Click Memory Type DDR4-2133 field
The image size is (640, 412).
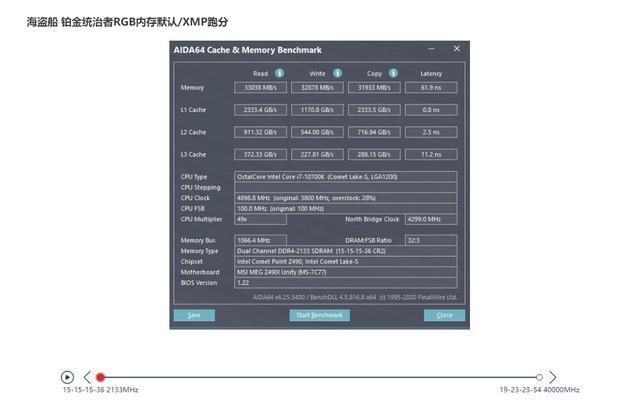[346, 251]
